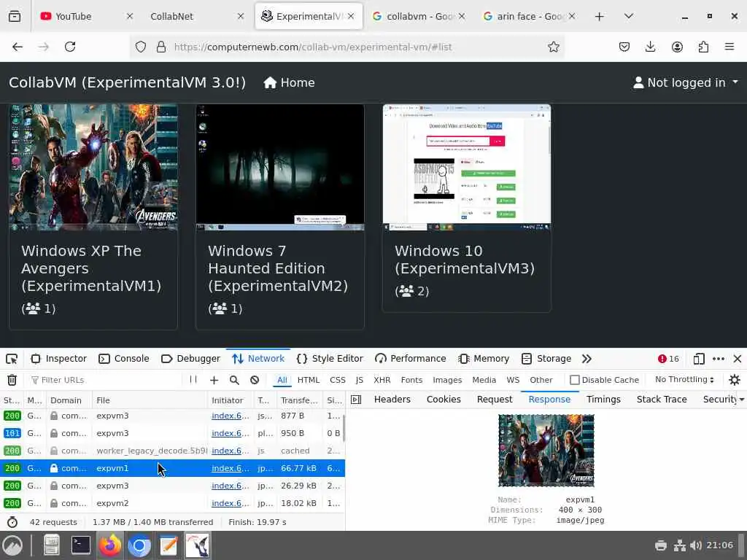Bookmark this page with the star icon

[x=553, y=47]
